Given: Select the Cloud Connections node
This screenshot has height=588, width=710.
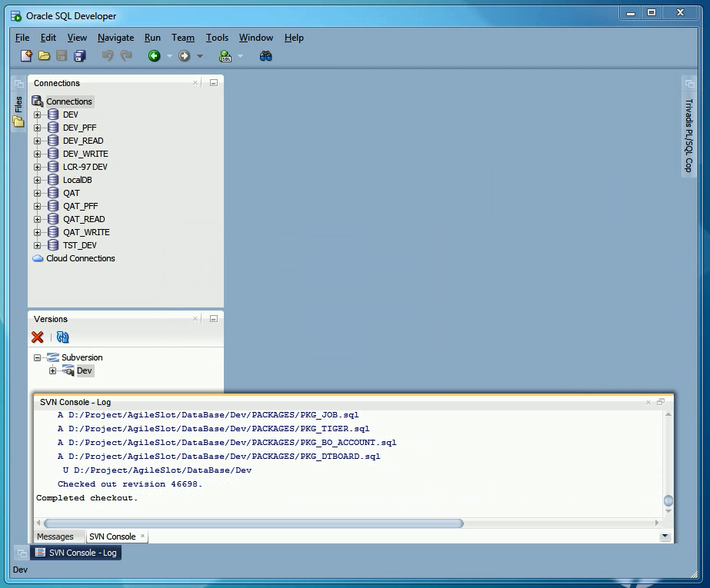Looking at the screenshot, I should pos(81,258).
